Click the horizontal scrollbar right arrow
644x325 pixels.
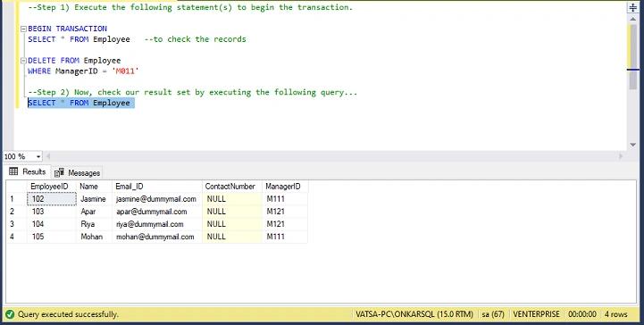pyautogui.click(x=621, y=156)
